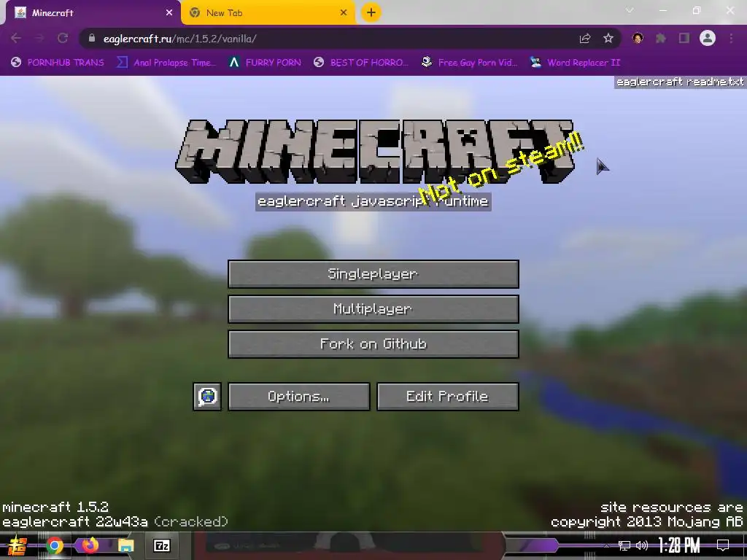747x560 pixels.
Task: Open the language selection globe icon
Action: click(207, 396)
